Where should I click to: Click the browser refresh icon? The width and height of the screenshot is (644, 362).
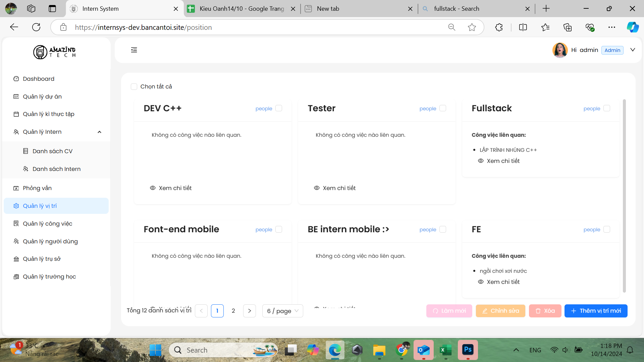coord(36,27)
